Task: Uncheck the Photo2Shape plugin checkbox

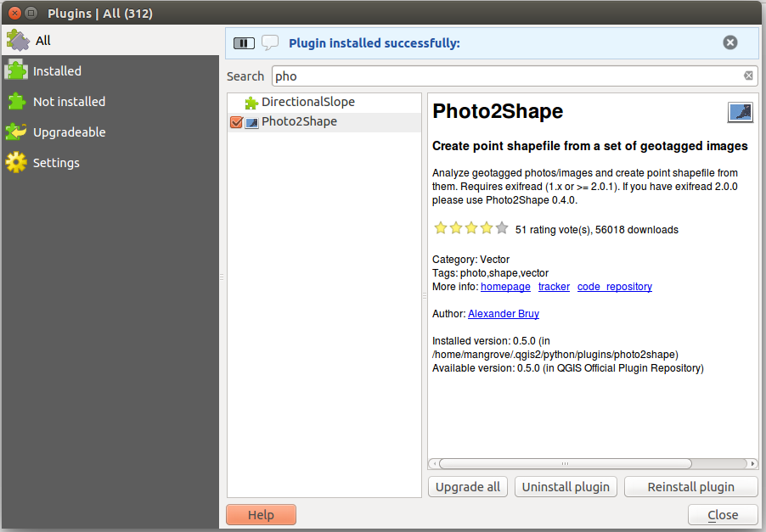Action: [236, 122]
